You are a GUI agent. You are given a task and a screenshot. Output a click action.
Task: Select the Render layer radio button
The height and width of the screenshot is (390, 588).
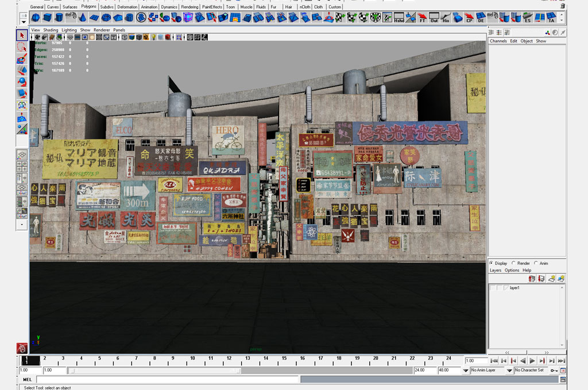513,263
